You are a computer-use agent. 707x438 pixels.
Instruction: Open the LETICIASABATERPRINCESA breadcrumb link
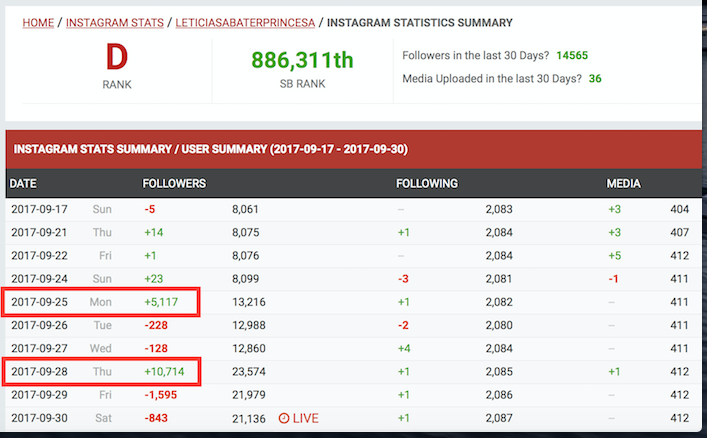click(x=245, y=23)
